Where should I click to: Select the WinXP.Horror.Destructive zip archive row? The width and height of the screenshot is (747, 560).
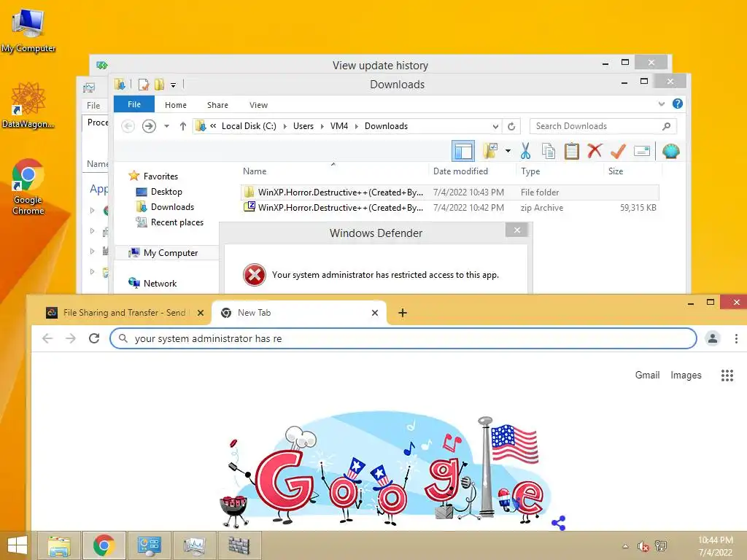(x=449, y=208)
